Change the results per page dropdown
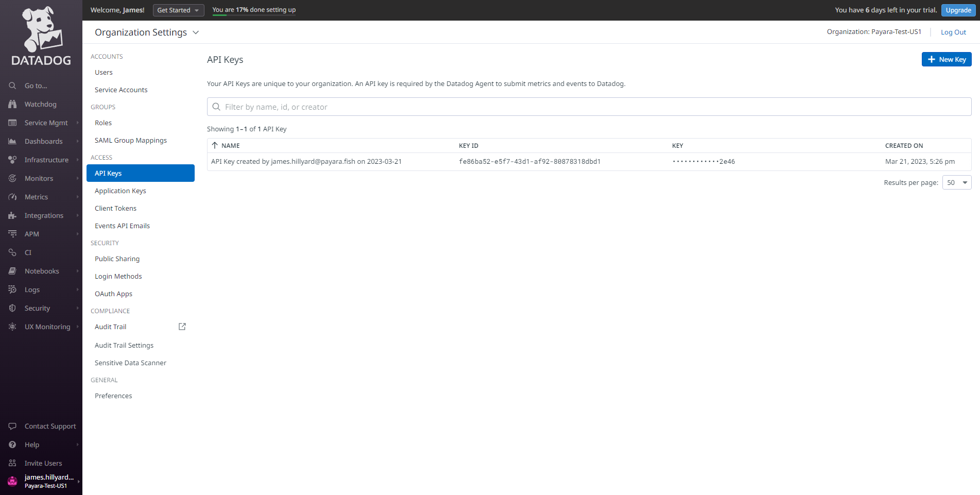Screen dimensions: 980x495 956,182
